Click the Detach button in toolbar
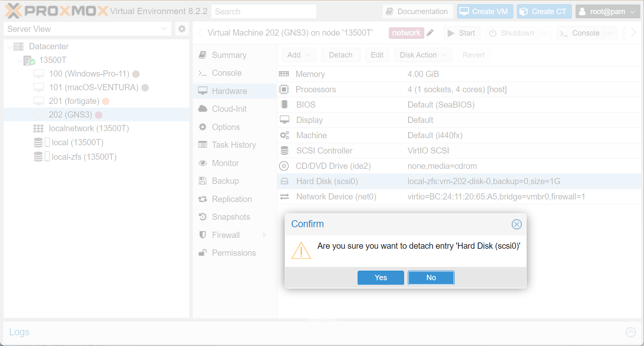 pyautogui.click(x=341, y=55)
